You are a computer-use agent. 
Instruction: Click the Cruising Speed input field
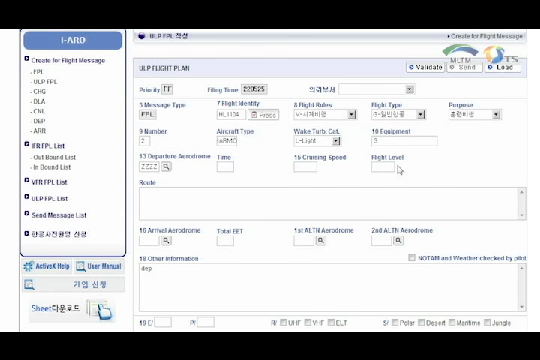305,167
